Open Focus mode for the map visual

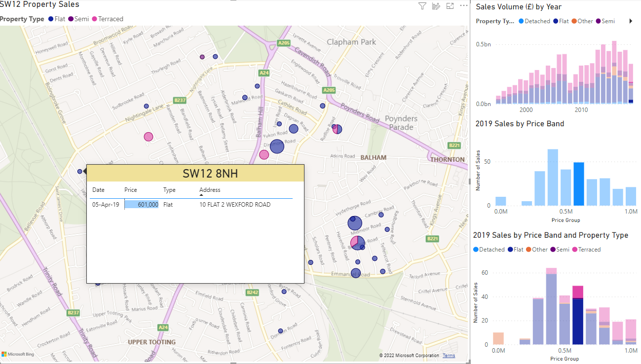pyautogui.click(x=450, y=6)
